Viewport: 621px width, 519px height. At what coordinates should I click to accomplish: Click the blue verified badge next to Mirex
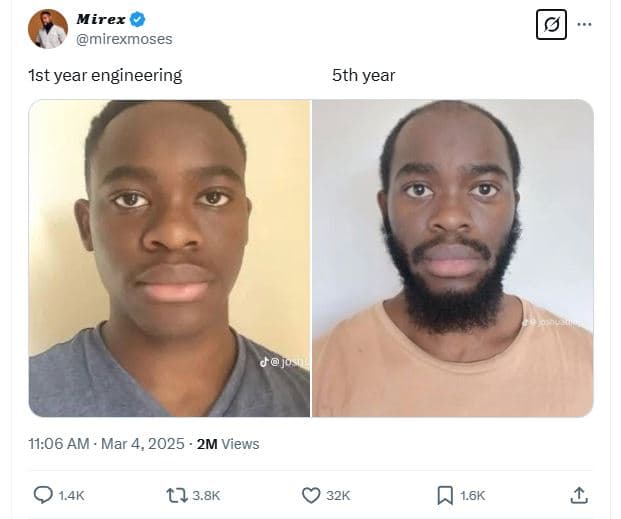coord(137,19)
